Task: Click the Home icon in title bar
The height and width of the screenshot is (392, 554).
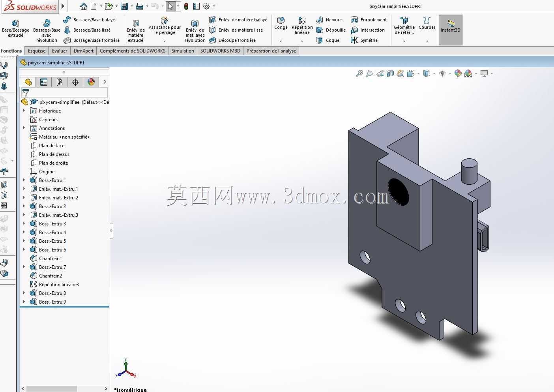Action: tap(83, 6)
